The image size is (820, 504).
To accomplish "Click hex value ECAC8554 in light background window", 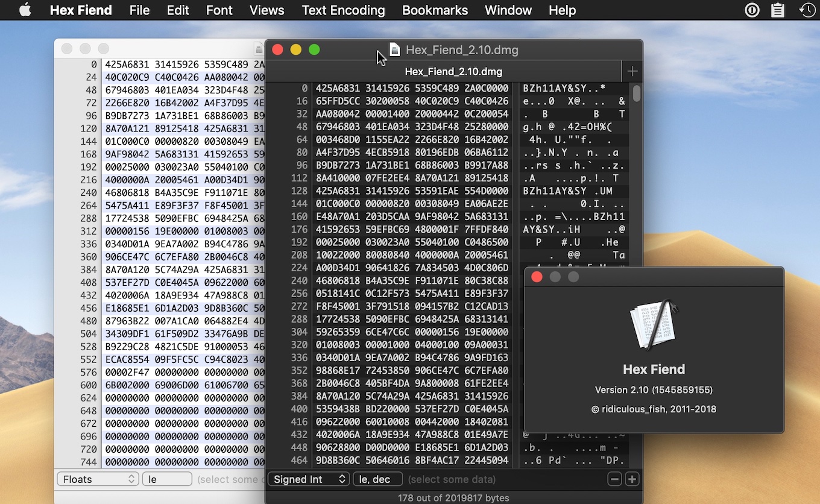I will tap(128, 359).
